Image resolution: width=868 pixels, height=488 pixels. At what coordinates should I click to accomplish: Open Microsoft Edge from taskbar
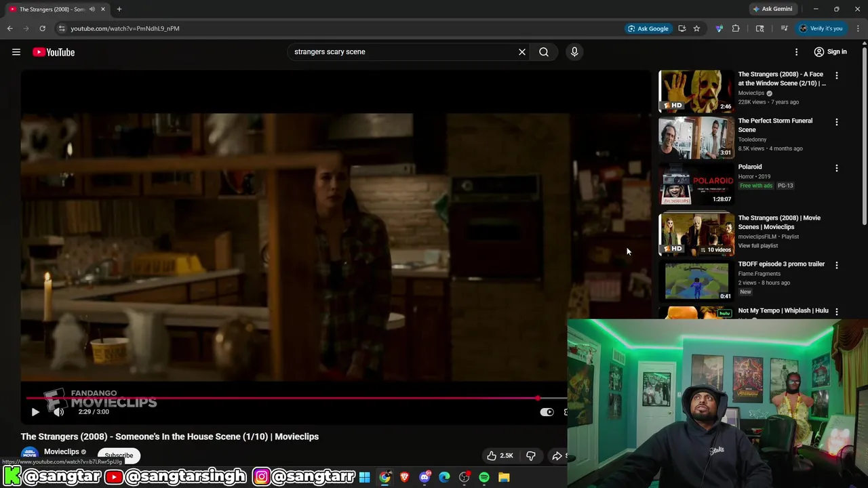(x=444, y=477)
